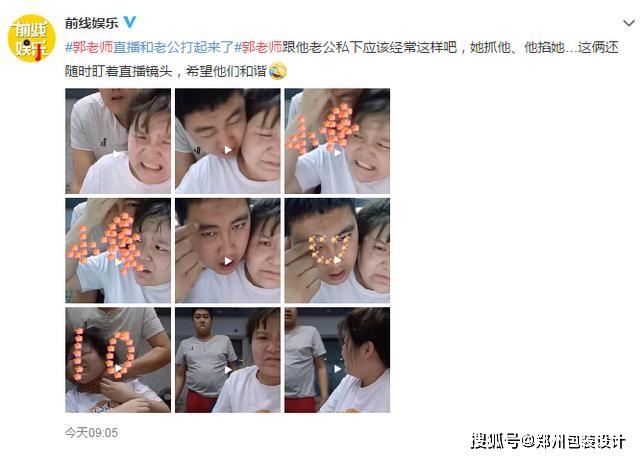Expand the post options chevron

tap(629, 23)
